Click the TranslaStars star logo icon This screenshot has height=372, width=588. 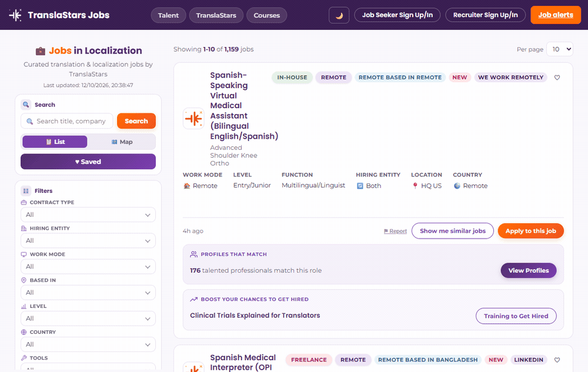15,15
